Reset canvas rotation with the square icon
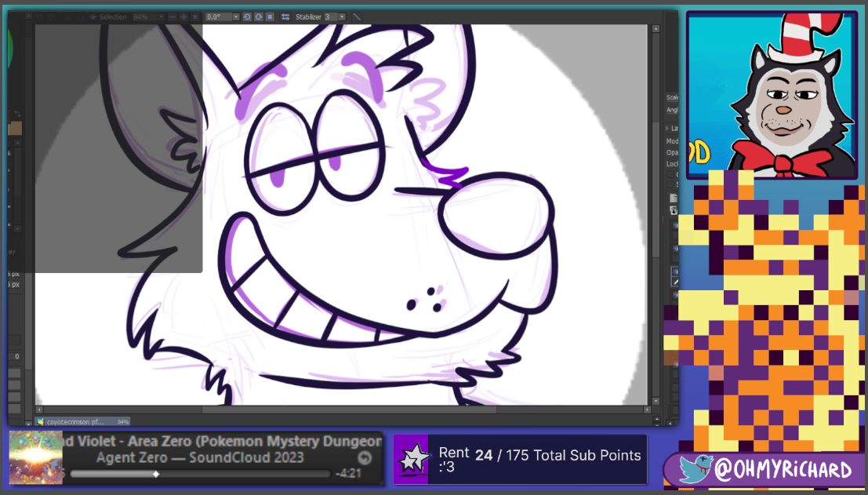The image size is (868, 495). coord(270,16)
